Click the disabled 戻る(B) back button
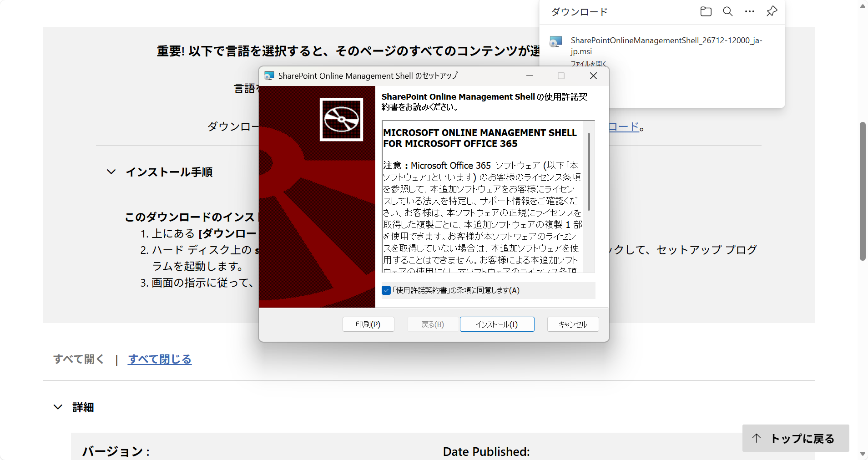This screenshot has height=460, width=868. [433, 324]
